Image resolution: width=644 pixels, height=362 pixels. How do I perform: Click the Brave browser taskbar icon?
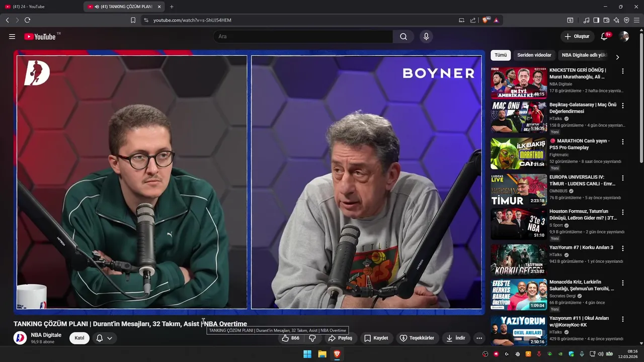click(337, 354)
